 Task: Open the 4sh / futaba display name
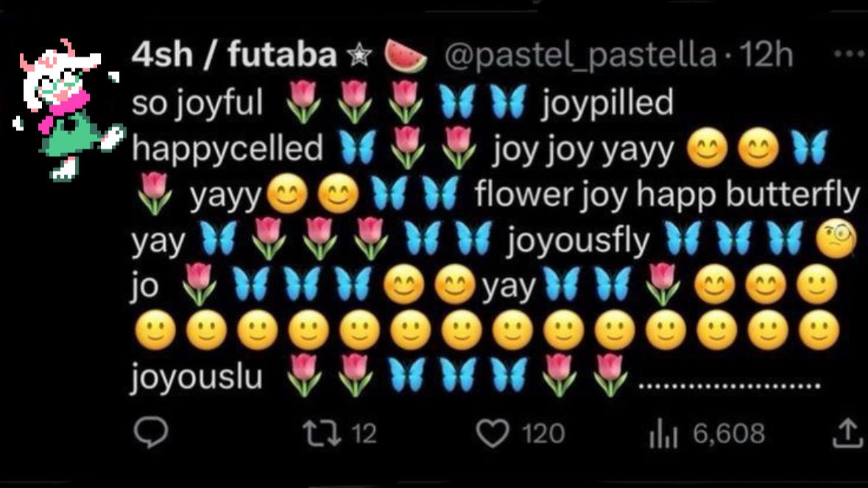234,54
